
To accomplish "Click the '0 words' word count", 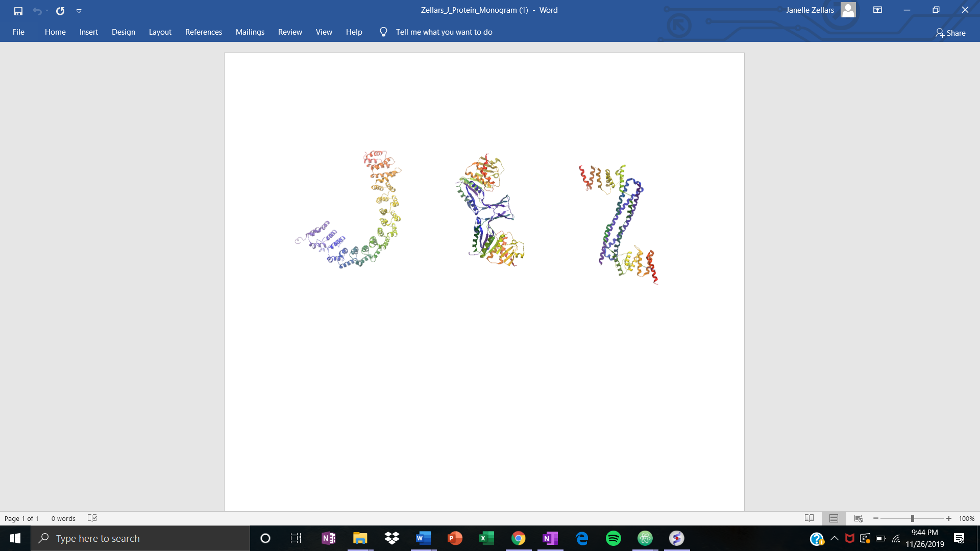I will point(63,518).
